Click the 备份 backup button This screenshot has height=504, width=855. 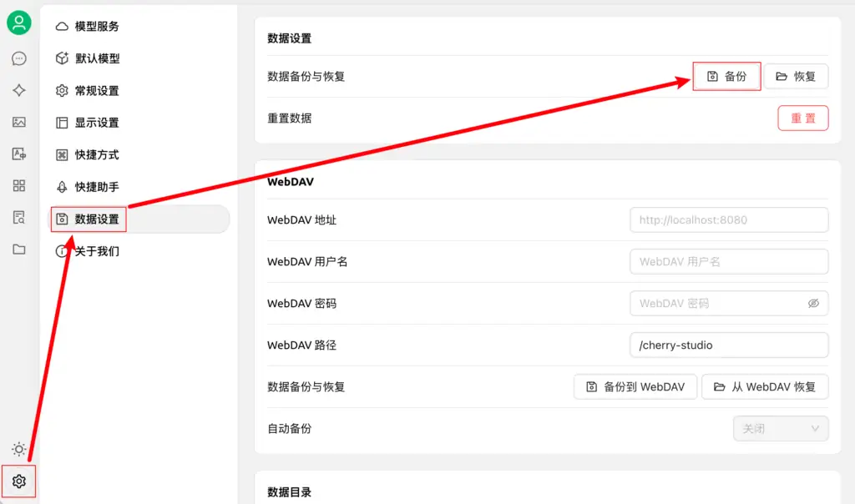(726, 76)
